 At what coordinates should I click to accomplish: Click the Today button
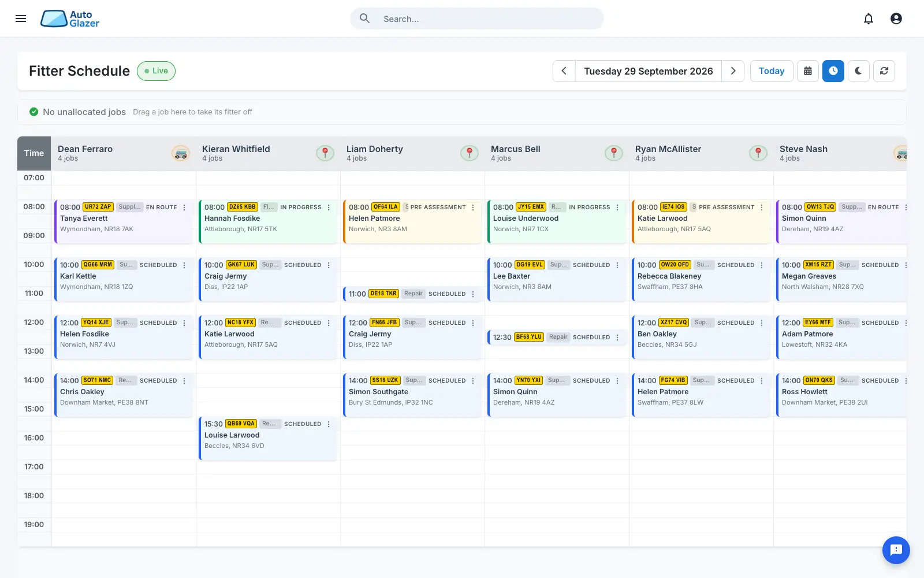tap(772, 71)
